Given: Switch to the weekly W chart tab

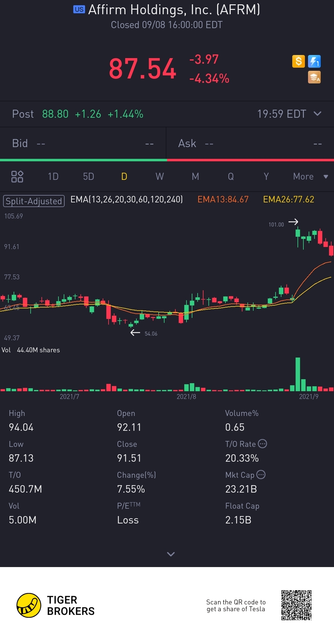Looking at the screenshot, I should [160, 176].
